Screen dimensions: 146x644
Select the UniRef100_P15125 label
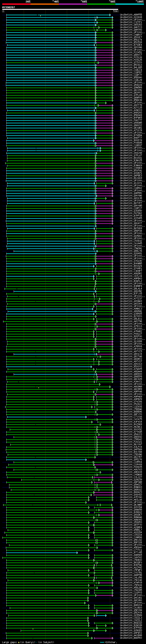coord(131,60)
